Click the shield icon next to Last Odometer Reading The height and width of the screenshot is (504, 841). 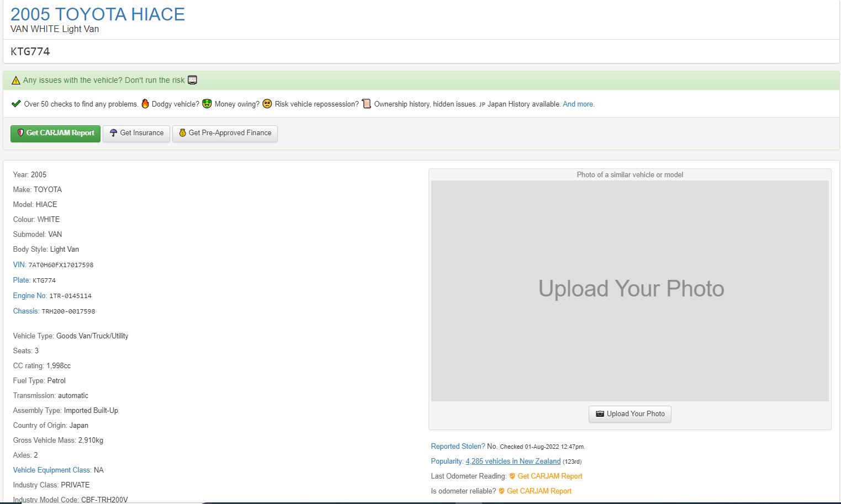pos(512,476)
